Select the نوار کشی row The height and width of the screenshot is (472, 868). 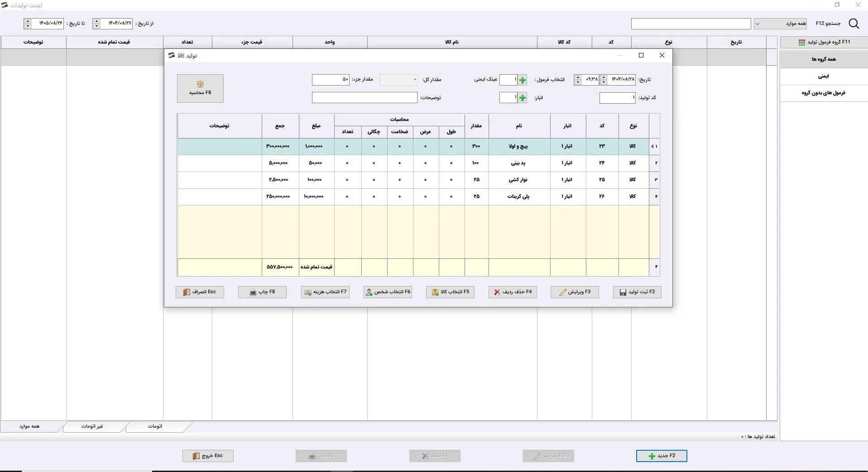click(x=418, y=180)
